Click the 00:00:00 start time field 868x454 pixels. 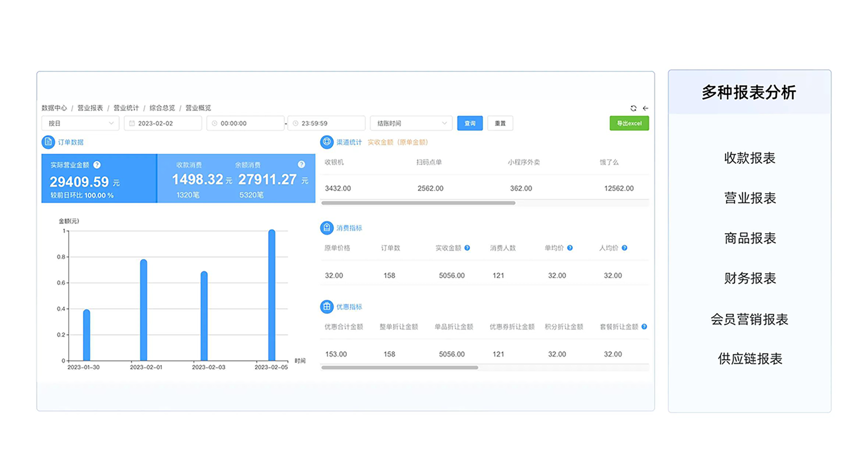pyautogui.click(x=245, y=123)
